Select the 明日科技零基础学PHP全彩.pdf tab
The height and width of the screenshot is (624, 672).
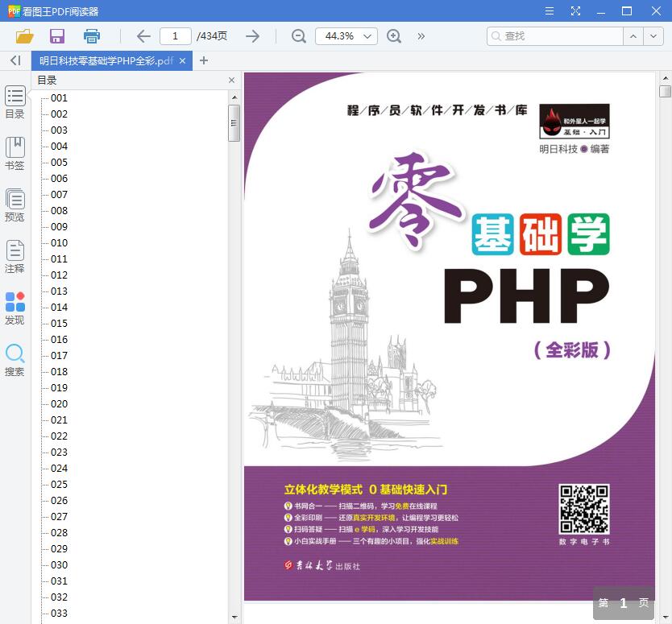[x=106, y=61]
